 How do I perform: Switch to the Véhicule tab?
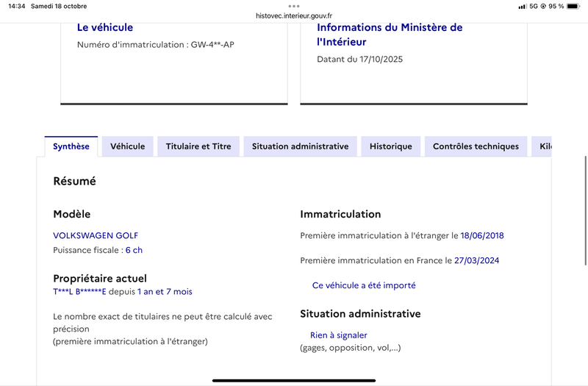(x=127, y=146)
